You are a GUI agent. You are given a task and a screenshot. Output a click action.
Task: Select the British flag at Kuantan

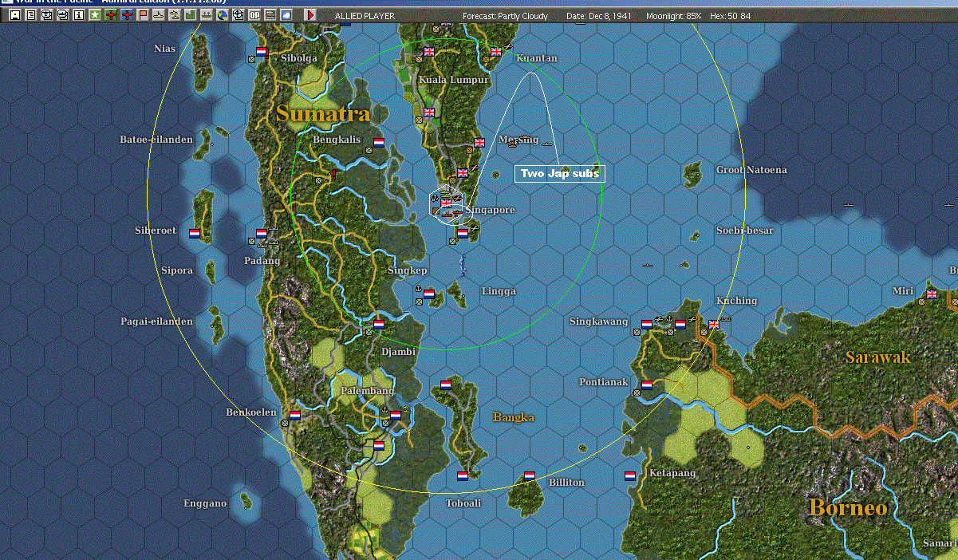coord(495,52)
